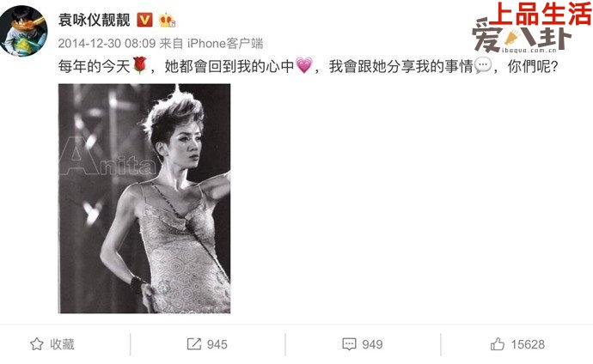Click the comment bubble icon
Viewport: 593px width, 364px height.
(x=349, y=344)
